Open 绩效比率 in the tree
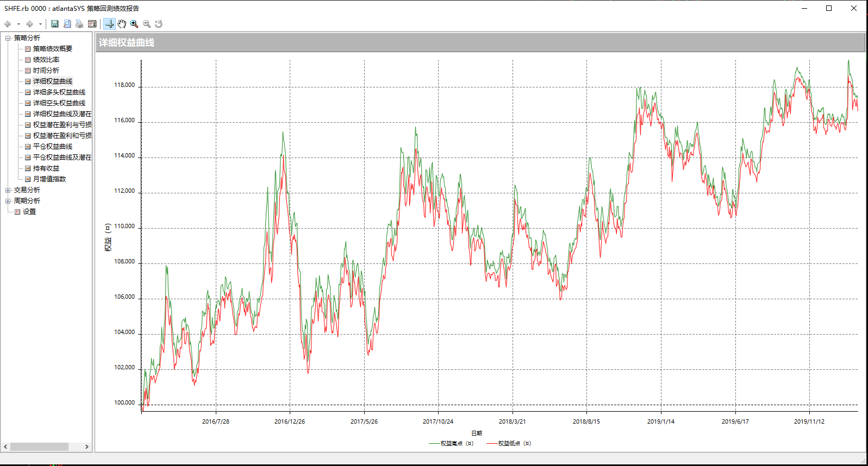Image resolution: width=868 pixels, height=466 pixels. 46,60
